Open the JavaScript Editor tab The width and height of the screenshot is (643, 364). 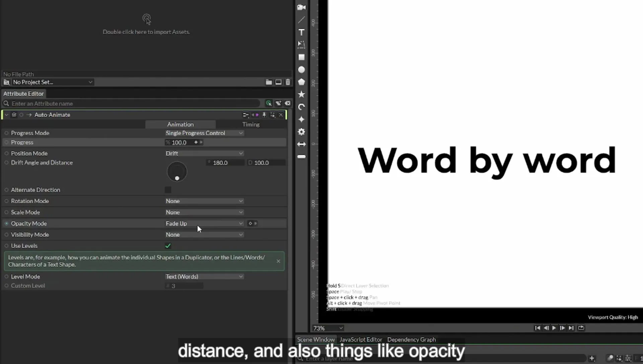pos(361,340)
